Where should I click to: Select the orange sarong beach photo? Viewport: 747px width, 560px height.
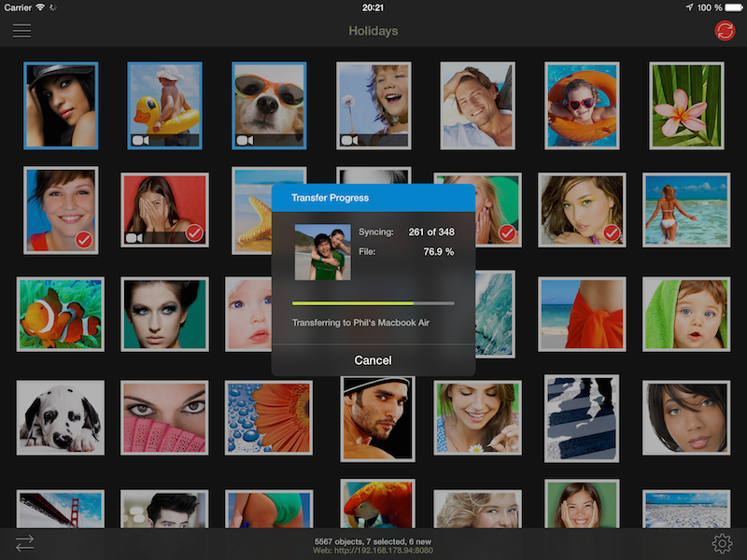point(582,315)
